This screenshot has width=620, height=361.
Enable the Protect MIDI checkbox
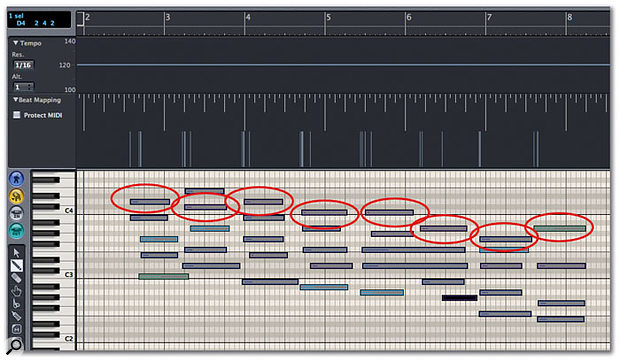[17, 115]
